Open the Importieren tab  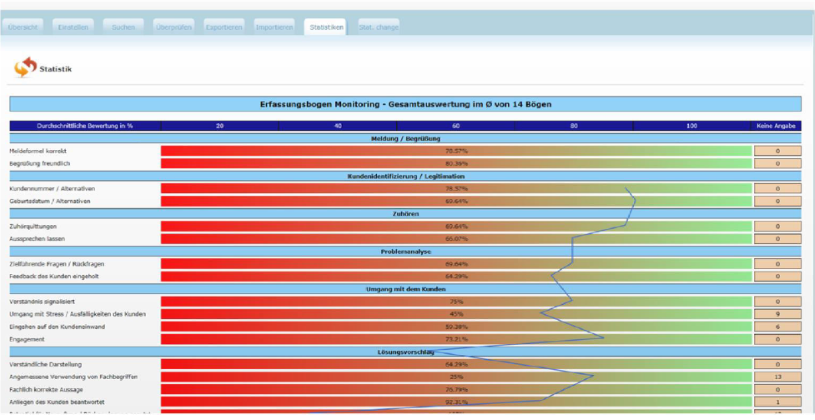coord(274,26)
